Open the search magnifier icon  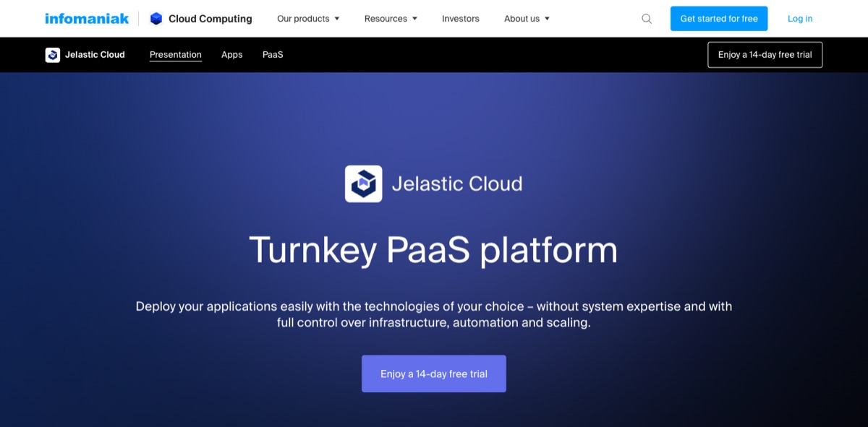pos(647,19)
